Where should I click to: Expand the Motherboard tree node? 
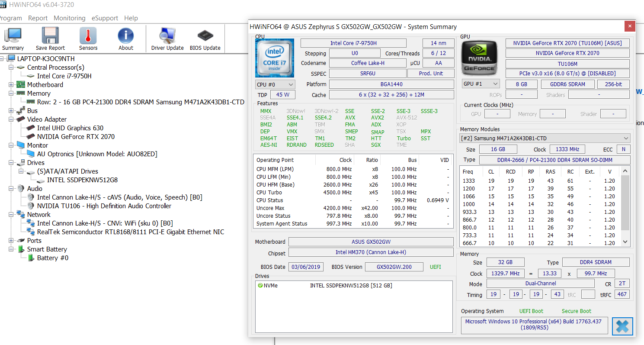[11, 85]
